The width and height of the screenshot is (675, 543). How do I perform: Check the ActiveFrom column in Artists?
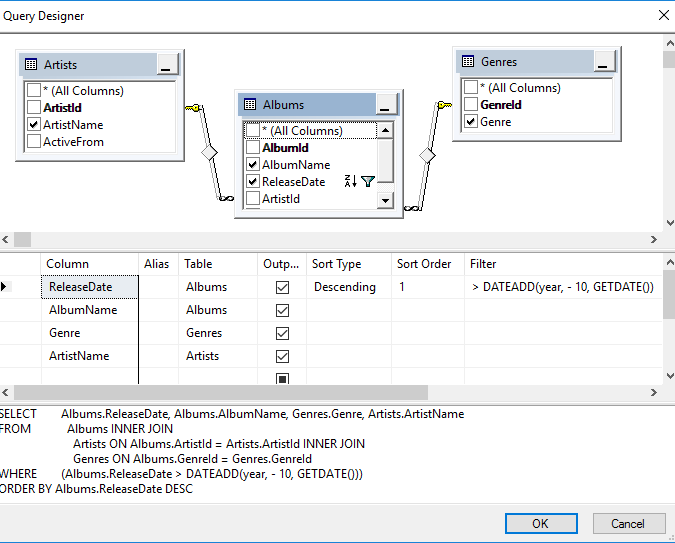34,142
